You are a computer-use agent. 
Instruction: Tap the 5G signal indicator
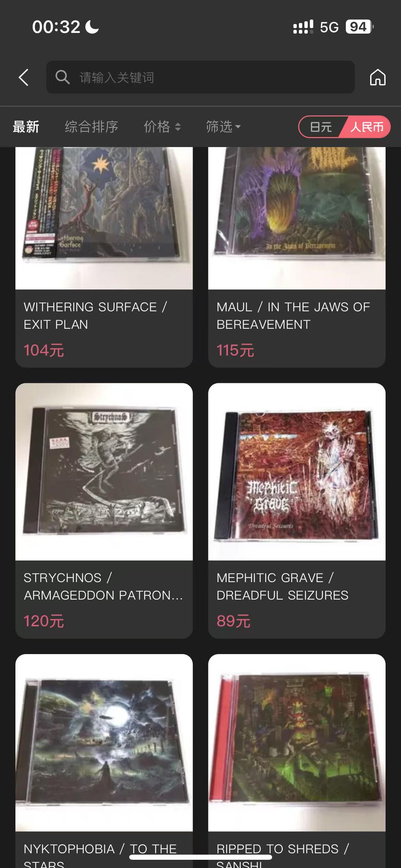coord(329,27)
